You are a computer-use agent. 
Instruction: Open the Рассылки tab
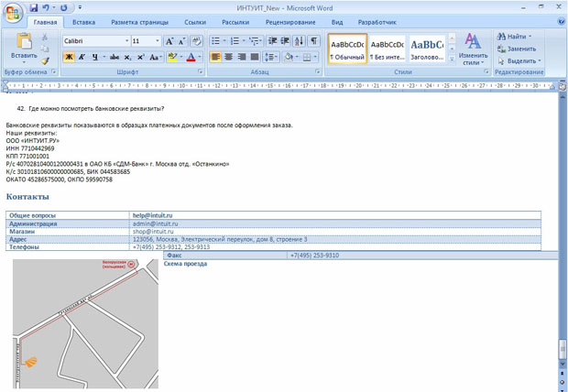[235, 22]
